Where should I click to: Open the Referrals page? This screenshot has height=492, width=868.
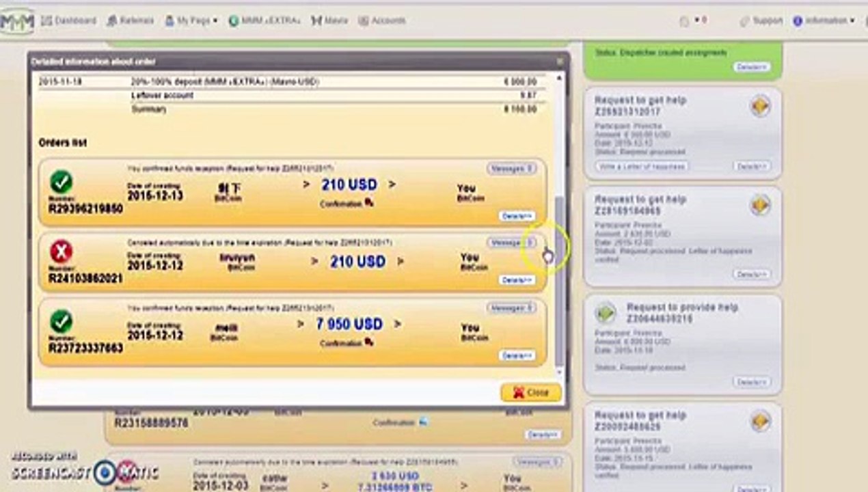coord(130,21)
